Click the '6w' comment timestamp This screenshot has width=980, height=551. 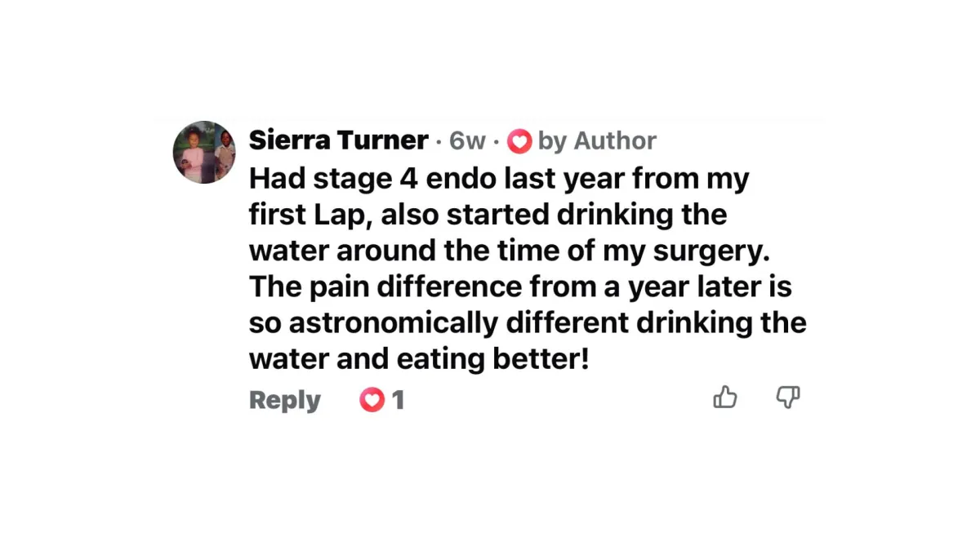pyautogui.click(x=467, y=141)
